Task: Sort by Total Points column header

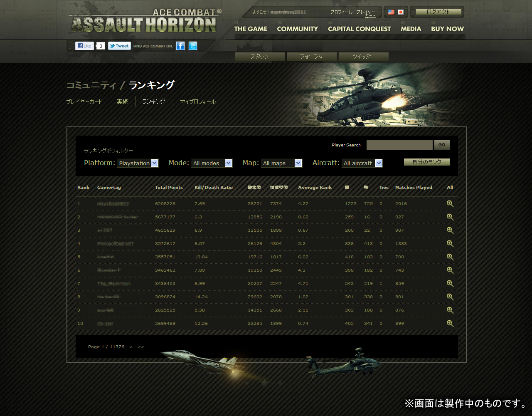Action: [x=169, y=188]
